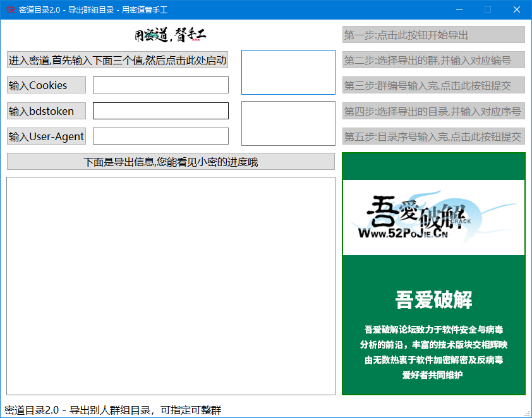Click 下面是导出信息 header button

pyautogui.click(x=171, y=162)
